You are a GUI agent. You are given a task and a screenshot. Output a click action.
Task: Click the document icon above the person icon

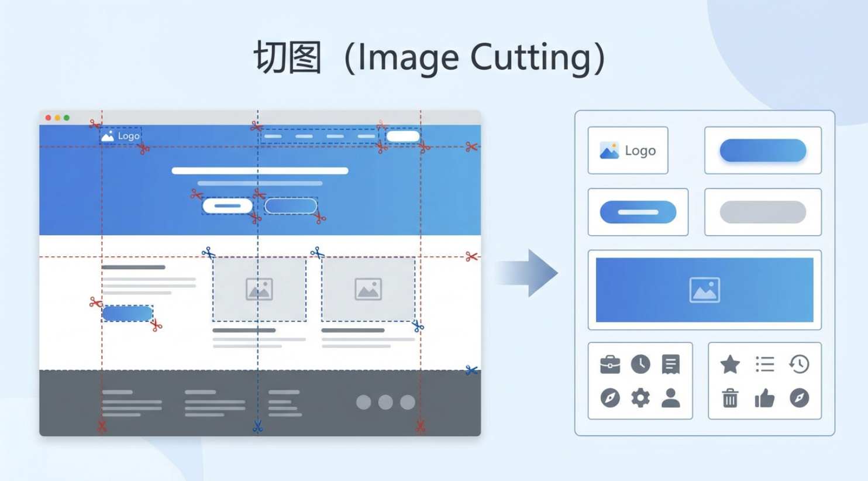click(x=670, y=365)
